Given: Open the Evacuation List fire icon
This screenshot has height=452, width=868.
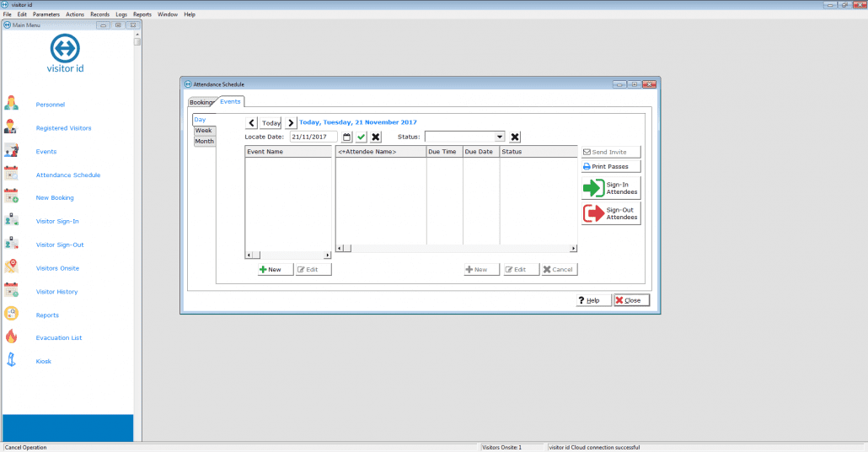Looking at the screenshot, I should pos(12,337).
